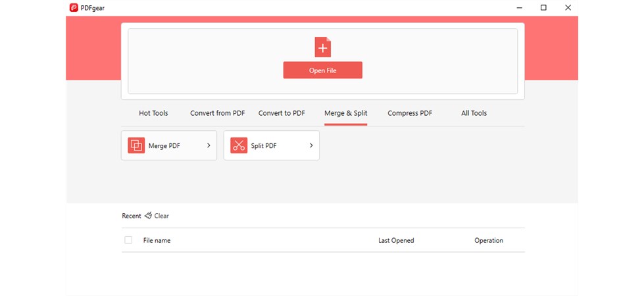Expand the Merge PDF chevron arrow
Screen dimensions: 644x296
tap(209, 145)
